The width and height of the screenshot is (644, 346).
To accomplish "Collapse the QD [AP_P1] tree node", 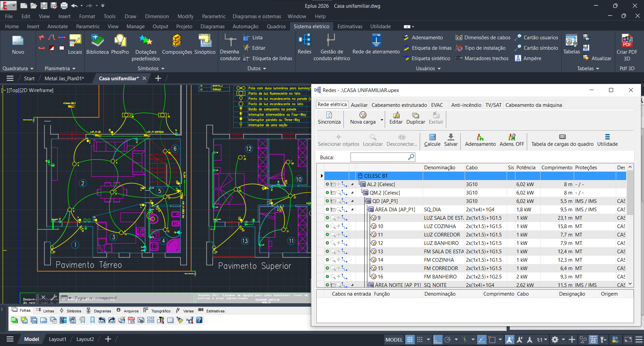I will (x=352, y=201).
